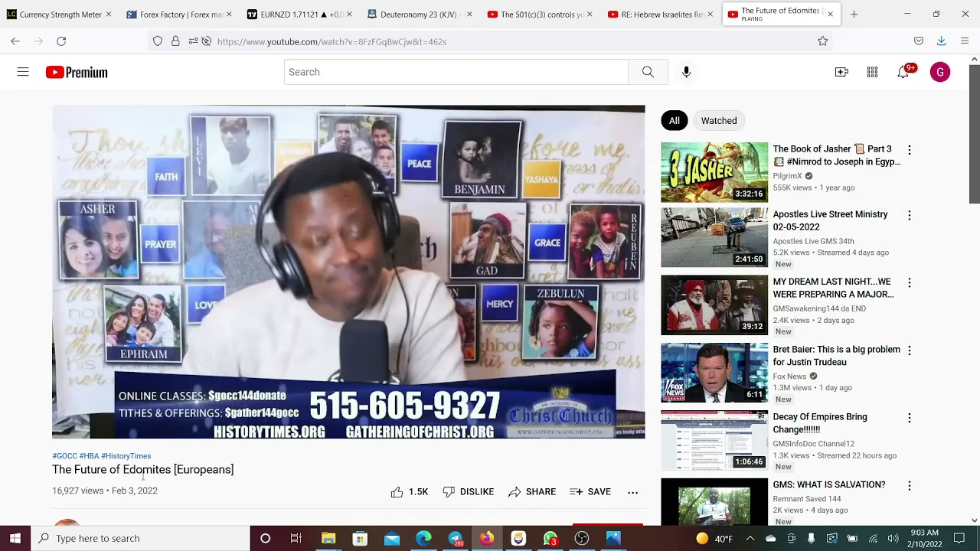
Task: Open the YouTube apps grid
Action: pos(872,72)
